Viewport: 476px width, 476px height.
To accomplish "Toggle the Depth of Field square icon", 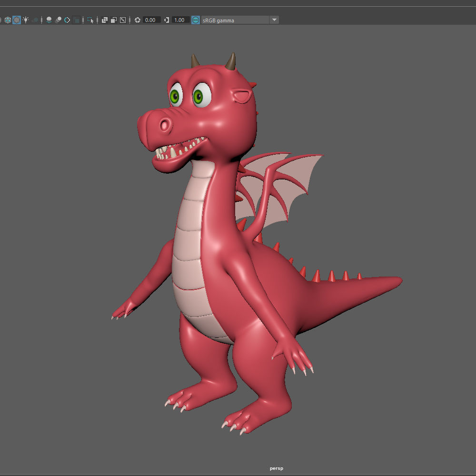I will click(77, 20).
